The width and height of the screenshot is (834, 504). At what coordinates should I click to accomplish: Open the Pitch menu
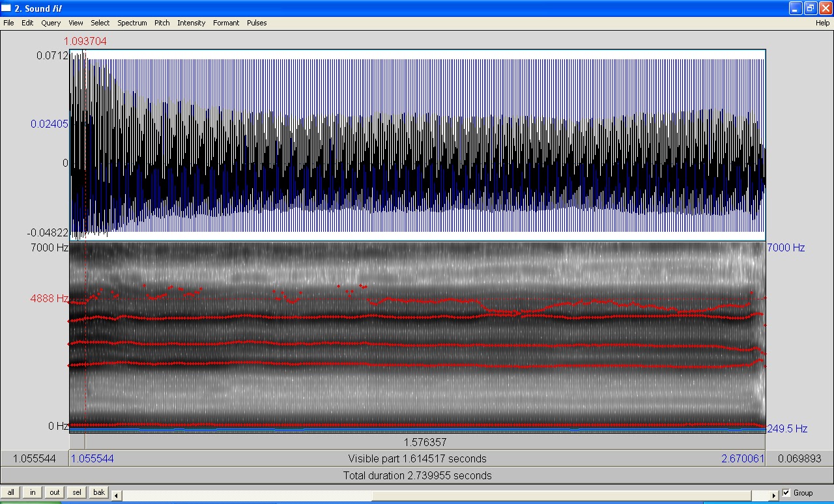[x=162, y=23]
